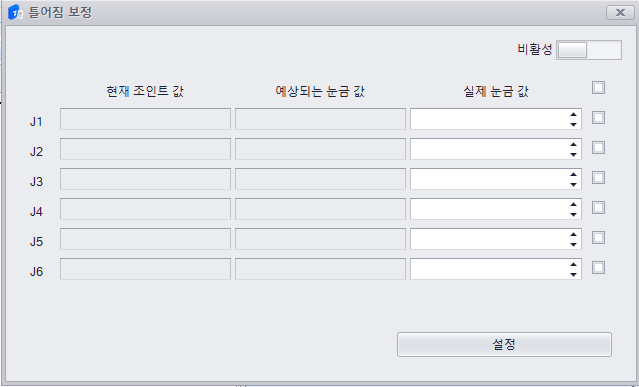
Task: Select the J6 현재 조인트 값 field
Action: point(145,269)
